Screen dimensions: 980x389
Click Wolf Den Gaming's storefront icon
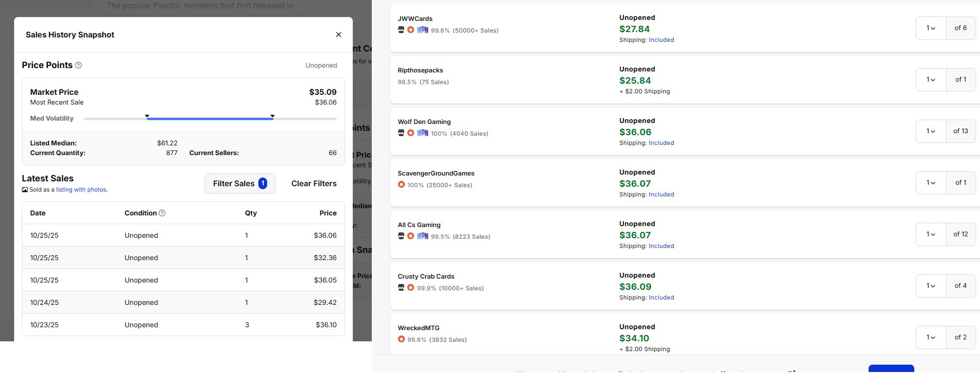pyautogui.click(x=401, y=133)
